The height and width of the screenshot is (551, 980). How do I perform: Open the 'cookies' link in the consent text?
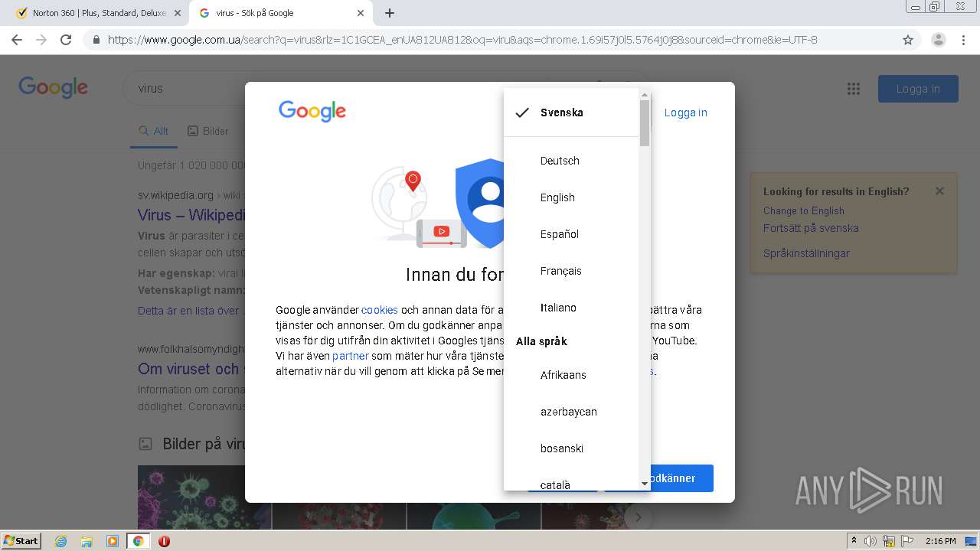pyautogui.click(x=380, y=310)
